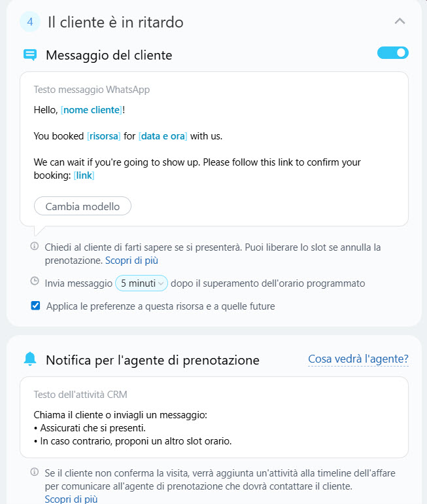Click the step number 4 badge

click(x=30, y=22)
